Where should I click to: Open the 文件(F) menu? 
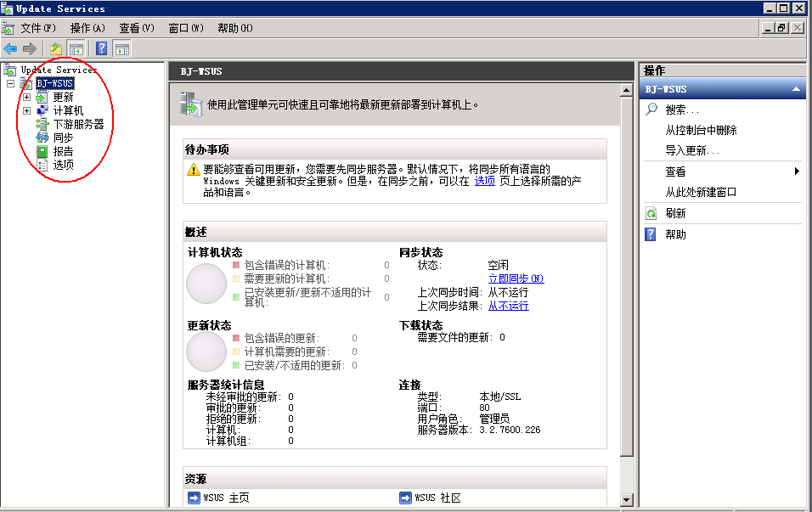[x=38, y=28]
